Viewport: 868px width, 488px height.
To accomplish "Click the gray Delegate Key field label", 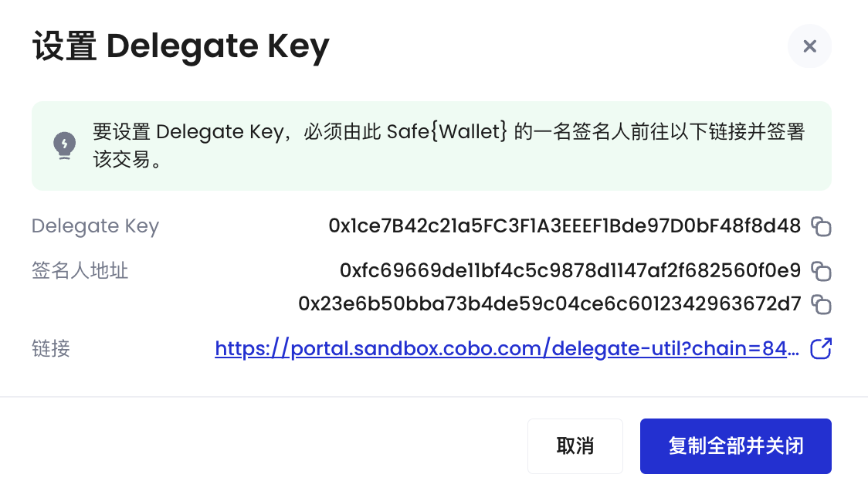I will [x=95, y=226].
